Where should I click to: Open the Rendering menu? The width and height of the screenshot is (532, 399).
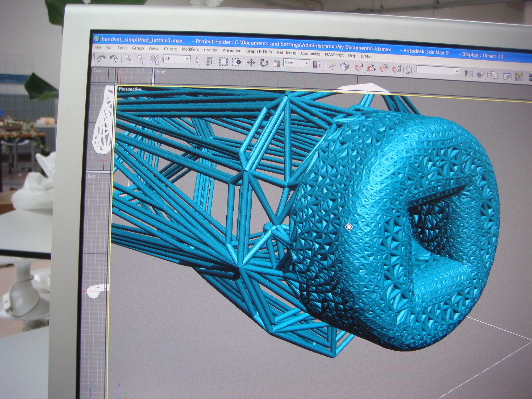[286, 52]
